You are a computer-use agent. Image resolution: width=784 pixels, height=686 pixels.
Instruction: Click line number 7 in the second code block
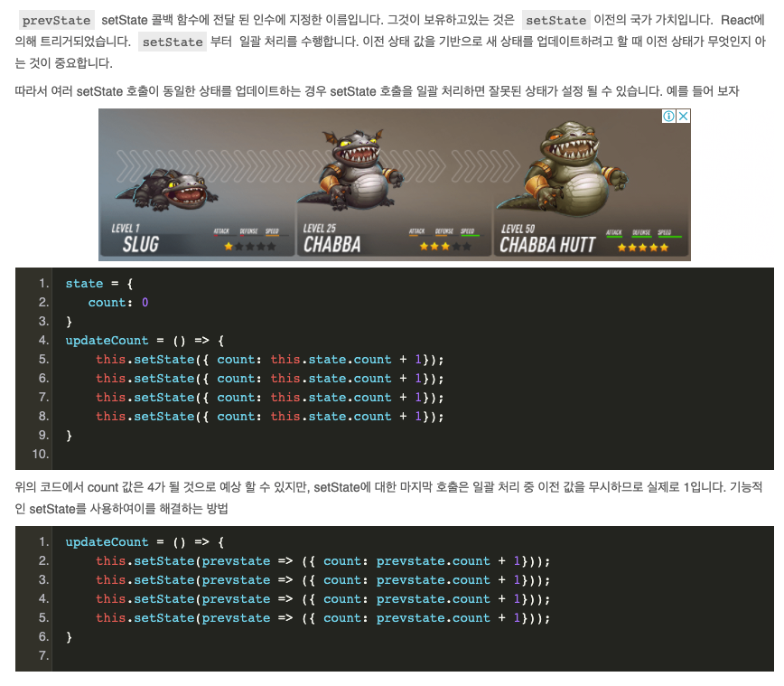point(44,656)
